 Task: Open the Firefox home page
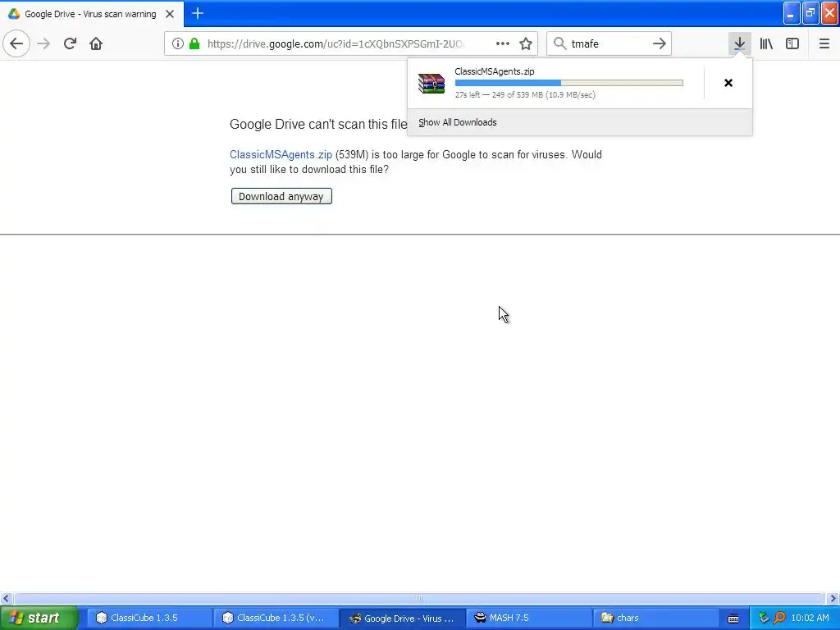click(x=96, y=43)
